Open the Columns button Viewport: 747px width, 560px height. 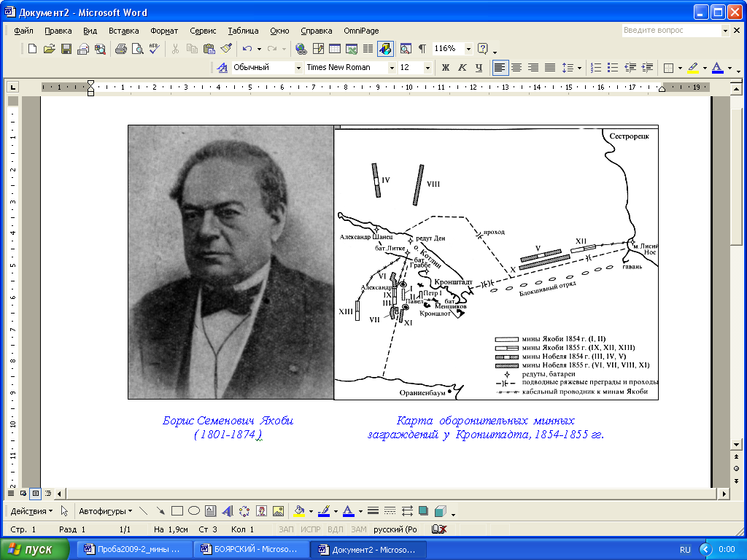pos(368,49)
